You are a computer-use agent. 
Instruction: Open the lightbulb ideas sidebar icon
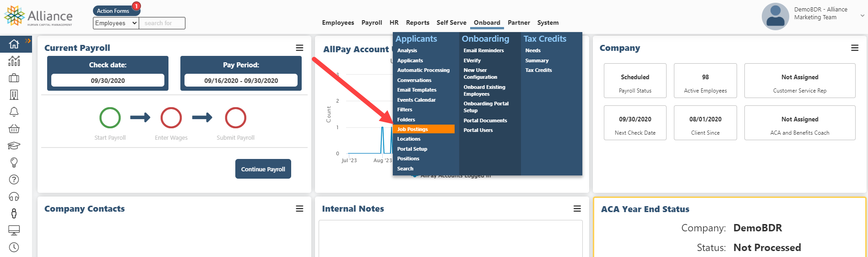(x=14, y=163)
